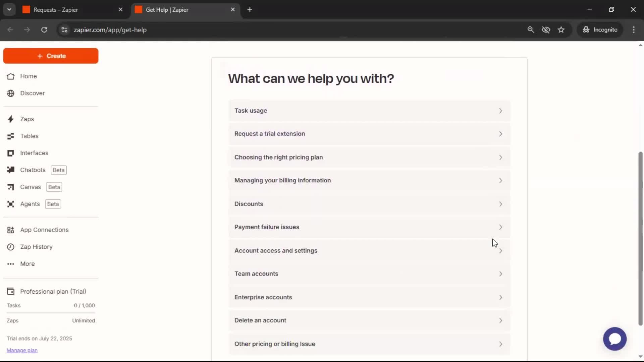Expand Payment failure issues chevron

click(500, 227)
